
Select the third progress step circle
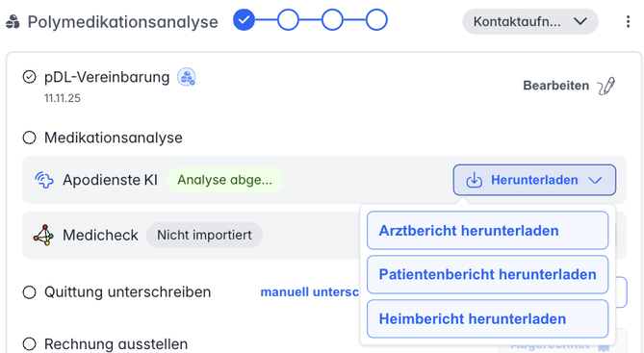[332, 19]
